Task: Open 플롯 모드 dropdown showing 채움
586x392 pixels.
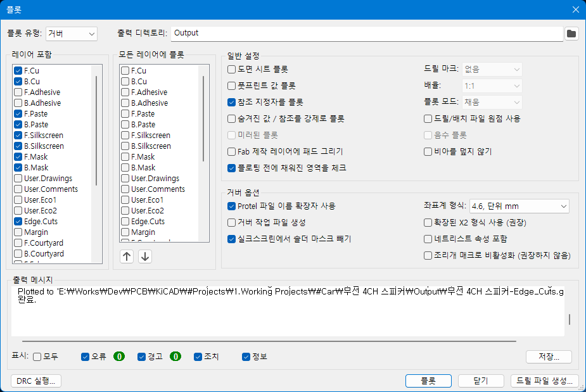Action: point(492,102)
